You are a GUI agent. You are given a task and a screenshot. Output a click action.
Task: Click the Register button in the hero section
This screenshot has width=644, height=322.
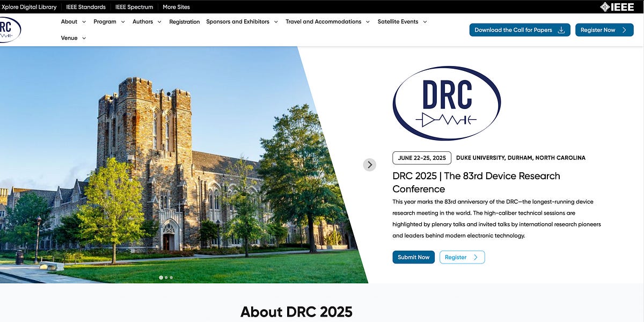tap(462, 257)
